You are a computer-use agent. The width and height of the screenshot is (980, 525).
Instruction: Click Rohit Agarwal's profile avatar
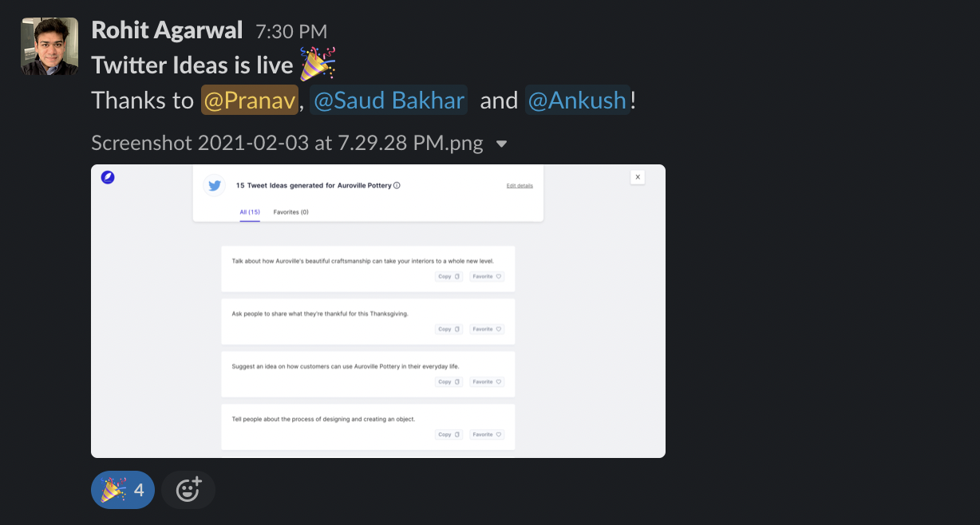tap(49, 46)
